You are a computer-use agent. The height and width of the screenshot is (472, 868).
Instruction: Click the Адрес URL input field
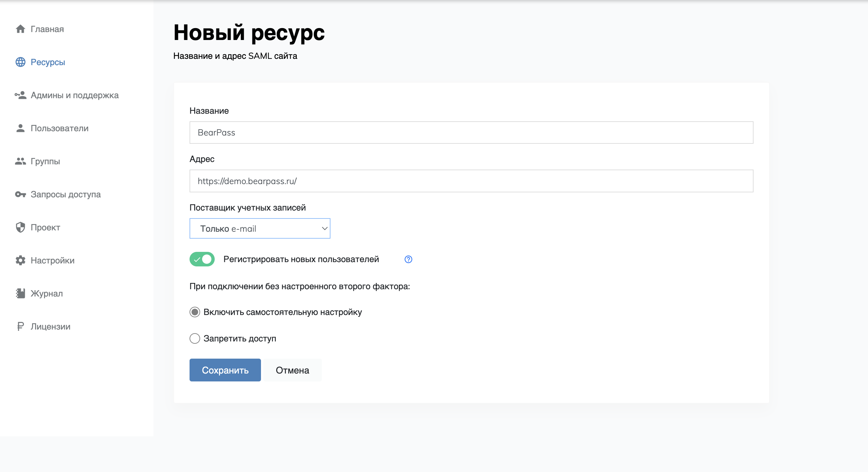tap(471, 181)
